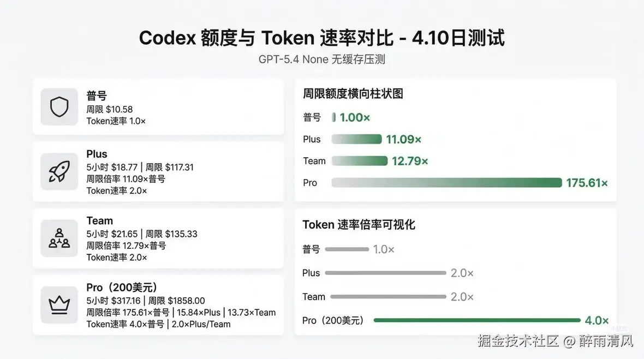Select the 普号 plan card
Image resolution: width=644 pixels, height=359 pixels.
(x=158, y=106)
